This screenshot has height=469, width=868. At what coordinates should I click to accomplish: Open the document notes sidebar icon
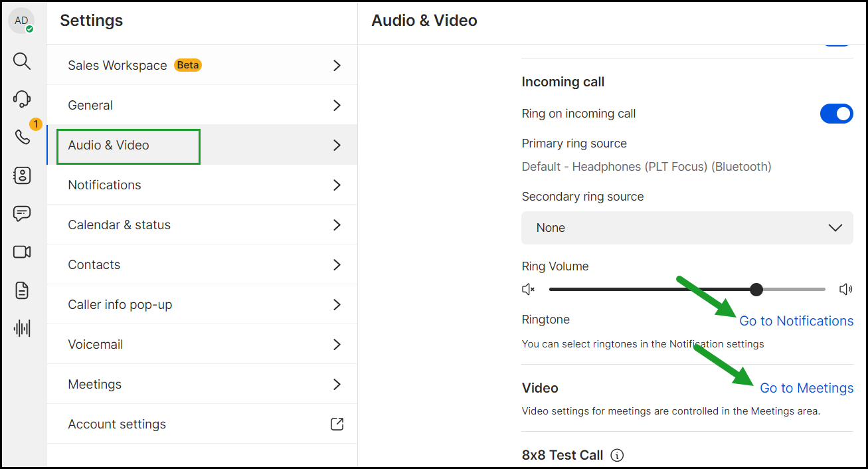click(22, 290)
